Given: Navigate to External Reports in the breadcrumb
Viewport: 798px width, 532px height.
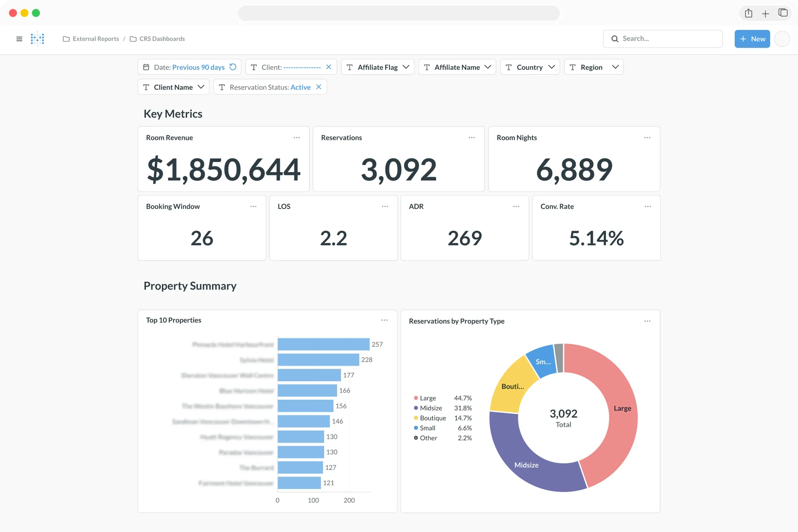Looking at the screenshot, I should [96, 39].
